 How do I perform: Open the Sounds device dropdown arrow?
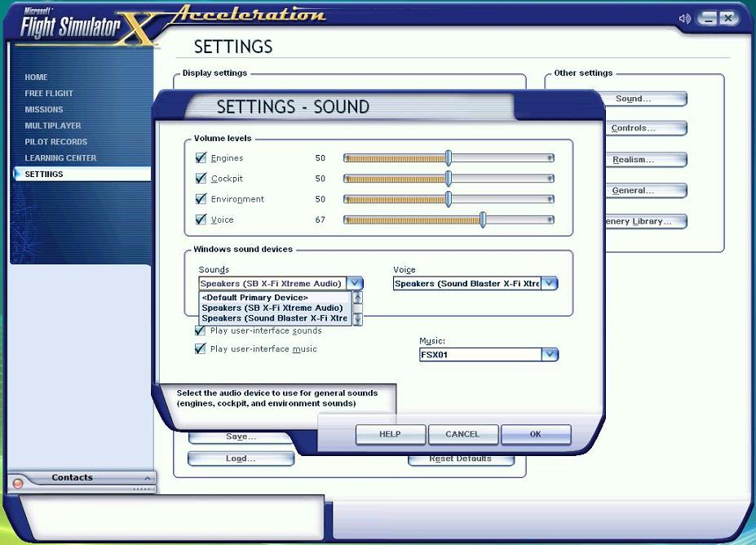pos(355,284)
